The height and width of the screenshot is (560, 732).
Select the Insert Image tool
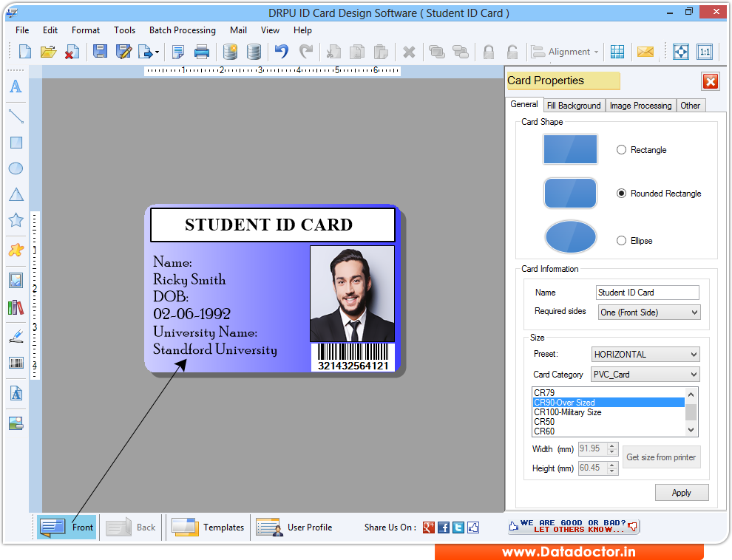16,280
